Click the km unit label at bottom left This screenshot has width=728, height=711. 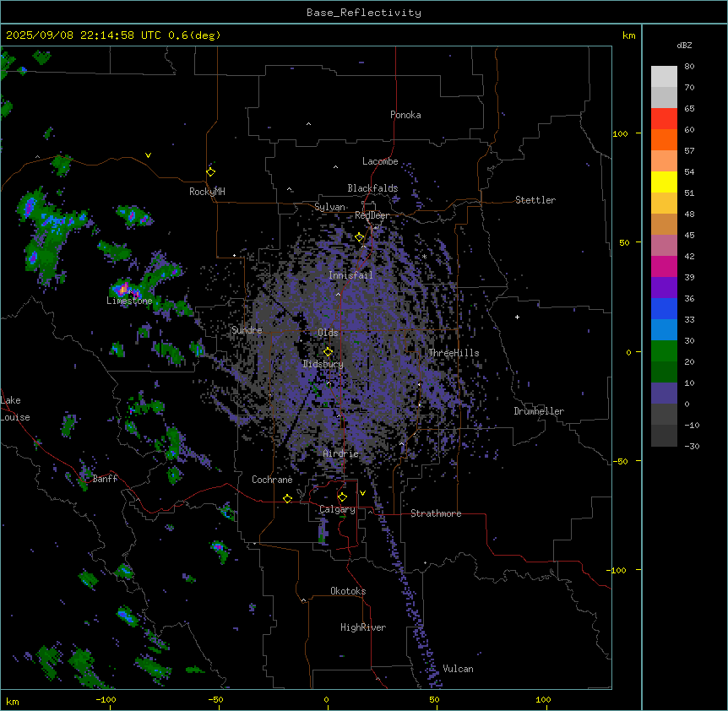[13, 702]
